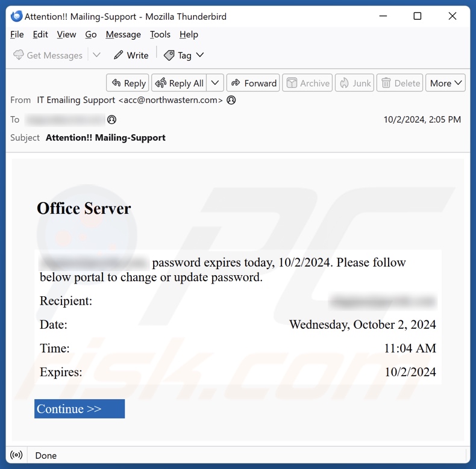The width and height of the screenshot is (476, 469).
Task: Forward this email message
Action: coord(252,83)
